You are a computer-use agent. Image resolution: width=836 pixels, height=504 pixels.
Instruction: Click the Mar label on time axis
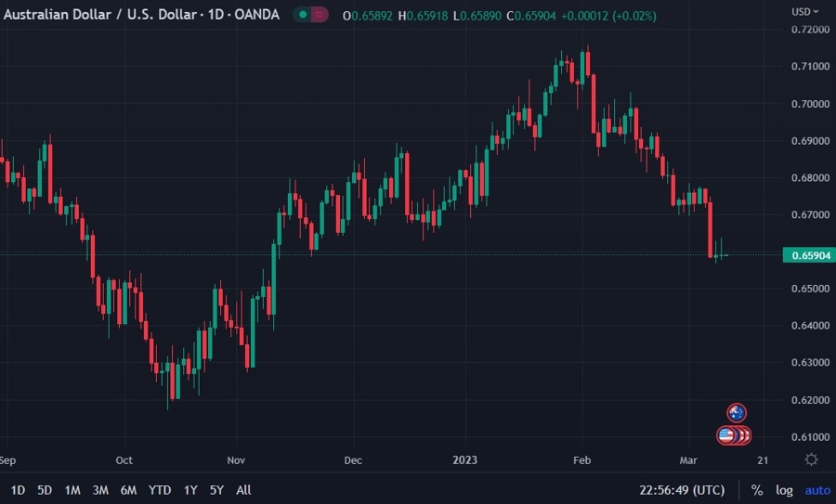(688, 459)
